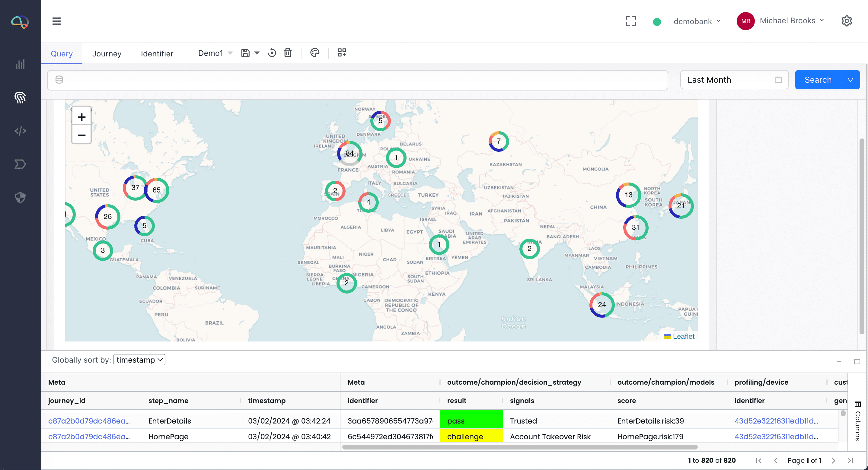Toggle fullscreen mode icon
This screenshot has height=470, width=868.
coord(631,21)
